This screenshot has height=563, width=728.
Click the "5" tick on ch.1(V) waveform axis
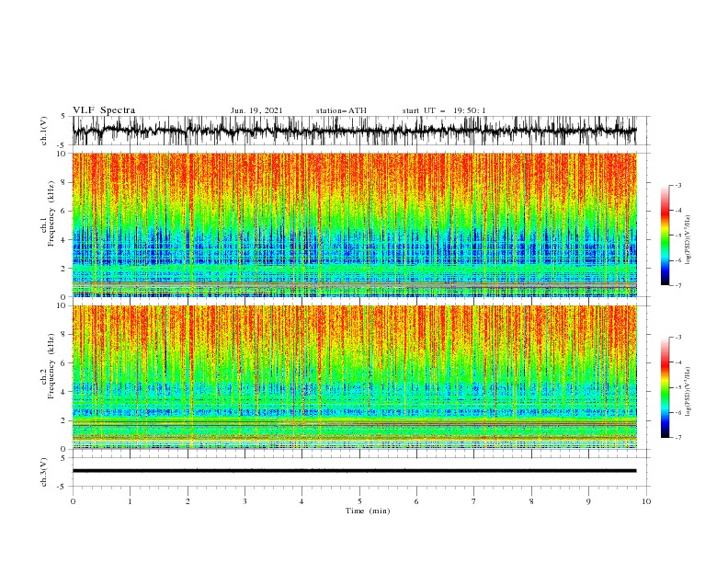tap(63, 116)
